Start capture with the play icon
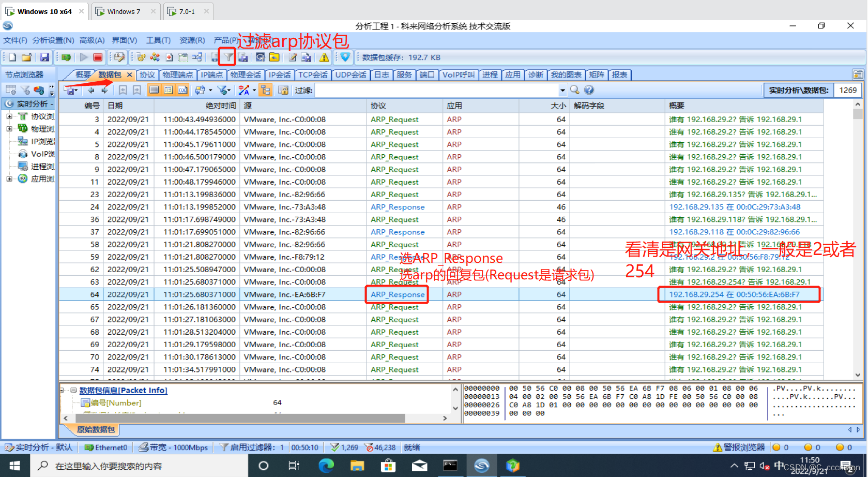Viewport: 868px width, 477px height. click(x=83, y=57)
